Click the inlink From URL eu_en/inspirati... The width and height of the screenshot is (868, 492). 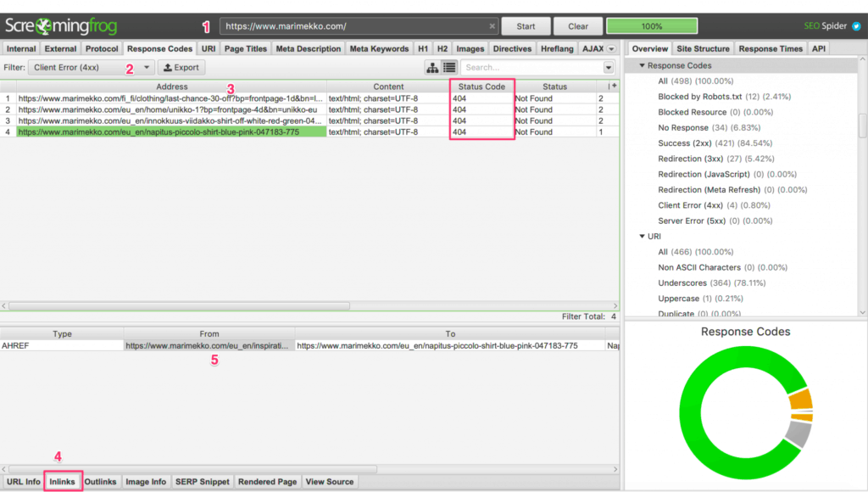click(x=209, y=345)
